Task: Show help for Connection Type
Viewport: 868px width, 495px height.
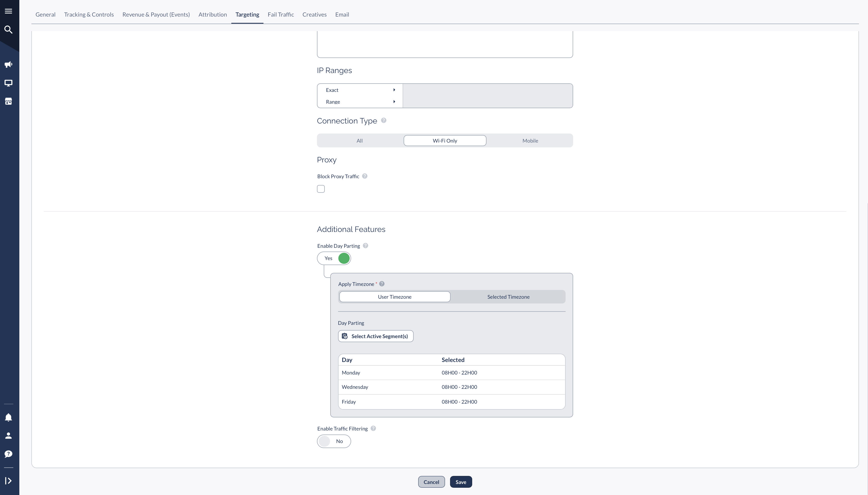Action: click(x=384, y=120)
